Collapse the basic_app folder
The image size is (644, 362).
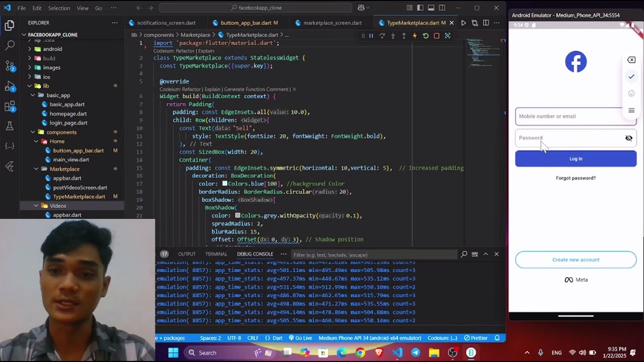tap(58, 95)
